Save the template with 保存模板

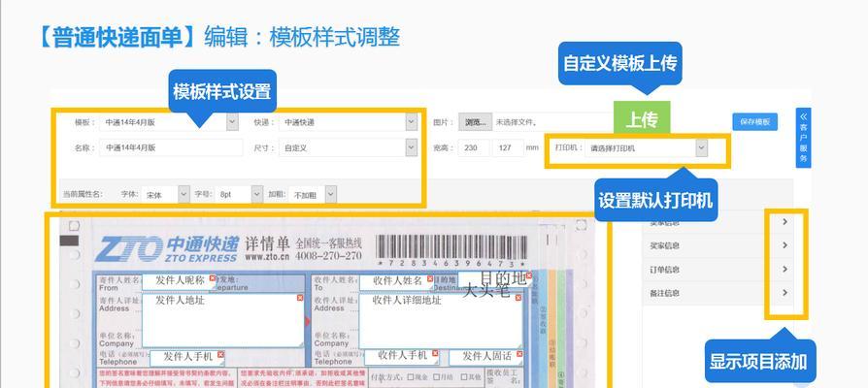coord(754,122)
